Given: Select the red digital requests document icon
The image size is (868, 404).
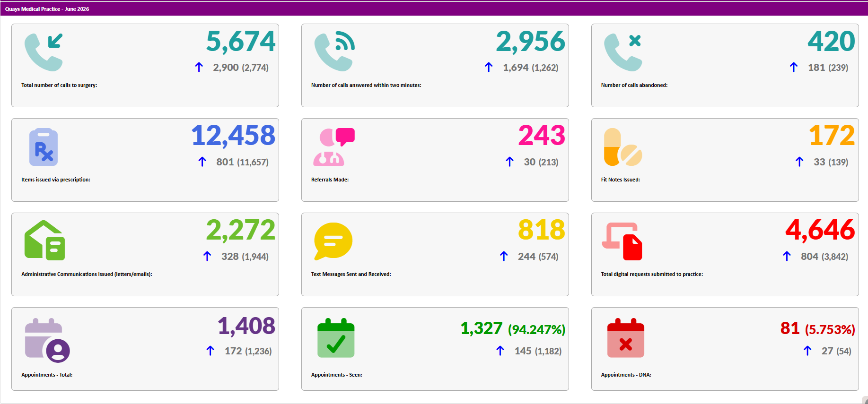Looking at the screenshot, I should (622, 241).
